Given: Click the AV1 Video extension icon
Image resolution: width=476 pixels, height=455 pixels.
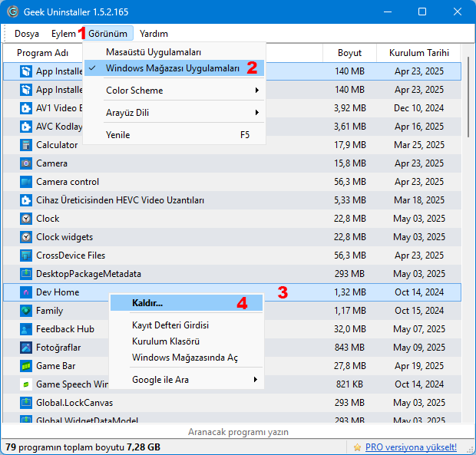Looking at the screenshot, I should [26, 108].
